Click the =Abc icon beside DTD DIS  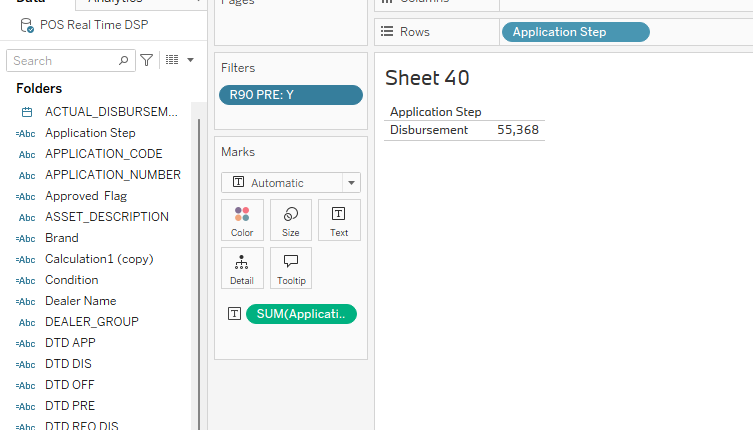click(25, 365)
